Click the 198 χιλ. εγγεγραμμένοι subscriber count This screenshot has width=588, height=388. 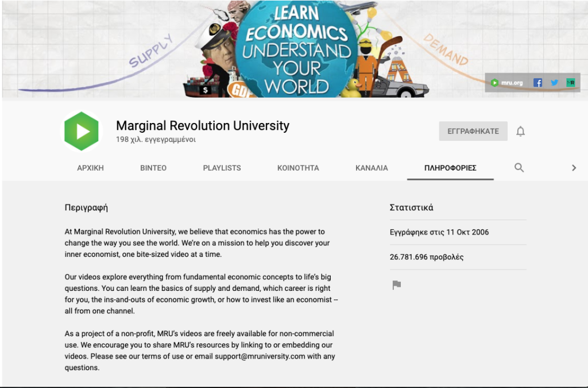156,139
